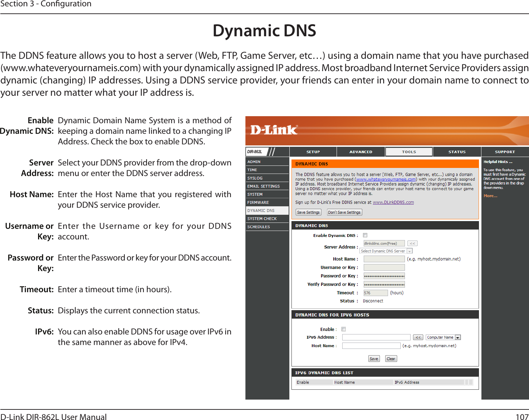The width and height of the screenshot is (529, 420).
Task: Click the Timeout hours field
Action: point(376,293)
